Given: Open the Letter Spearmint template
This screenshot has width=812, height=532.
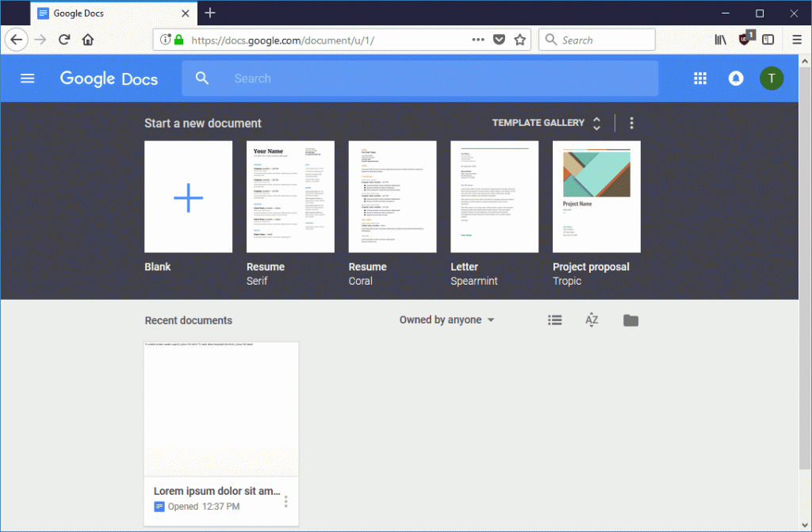Looking at the screenshot, I should pos(495,197).
